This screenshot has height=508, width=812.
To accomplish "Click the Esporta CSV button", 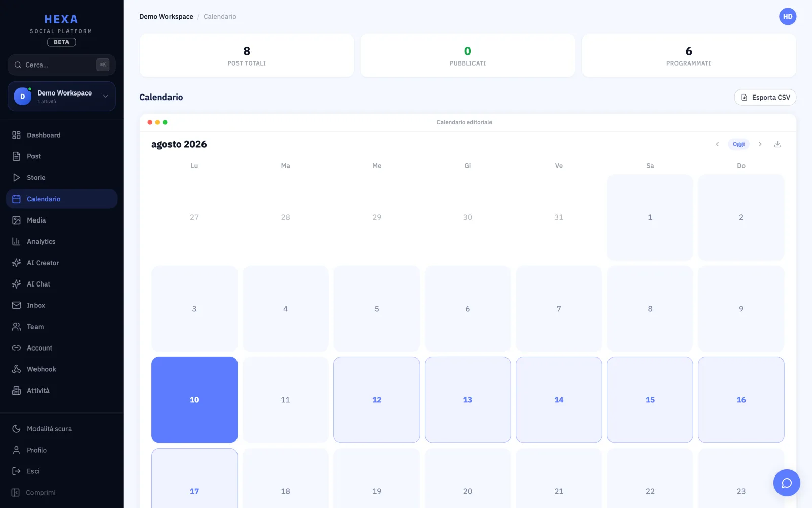I will (765, 98).
